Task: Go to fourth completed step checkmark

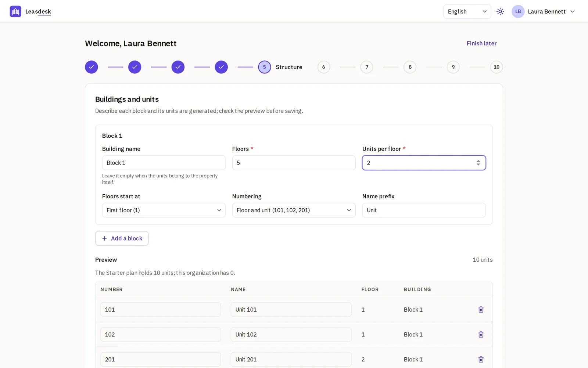Action: 221,67
